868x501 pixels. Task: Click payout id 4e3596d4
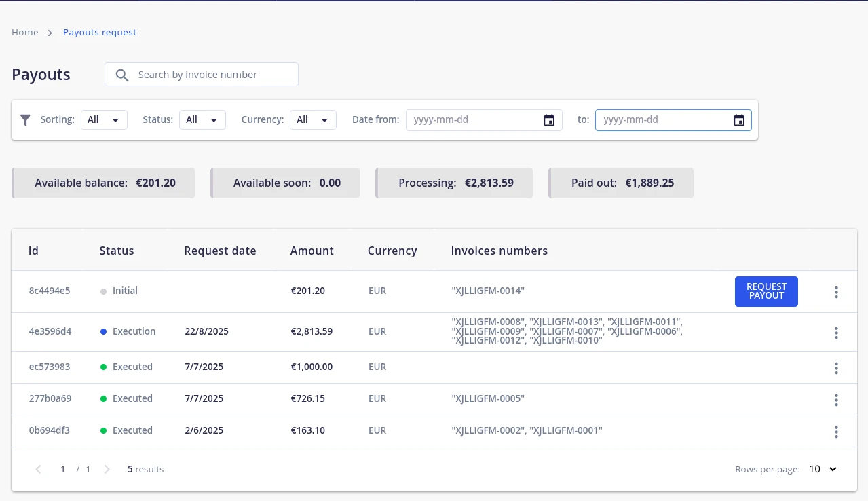point(50,331)
